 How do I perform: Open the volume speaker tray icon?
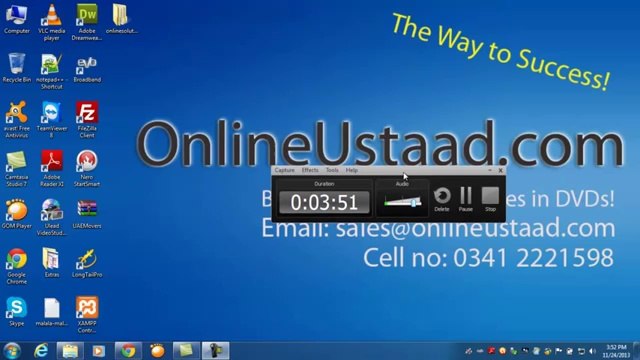click(x=592, y=351)
